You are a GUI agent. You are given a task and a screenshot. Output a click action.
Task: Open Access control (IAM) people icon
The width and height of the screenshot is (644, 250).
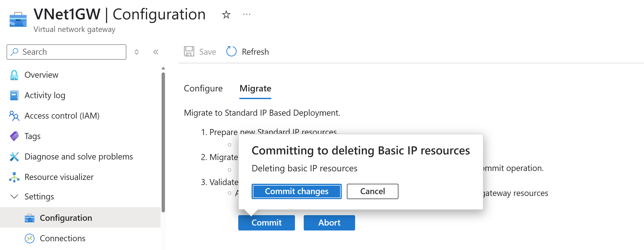[x=14, y=116]
